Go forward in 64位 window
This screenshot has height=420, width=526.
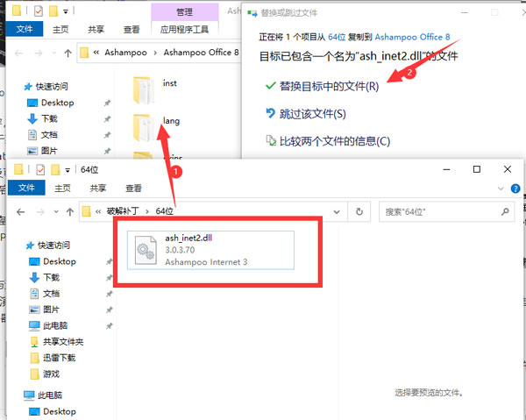40,211
